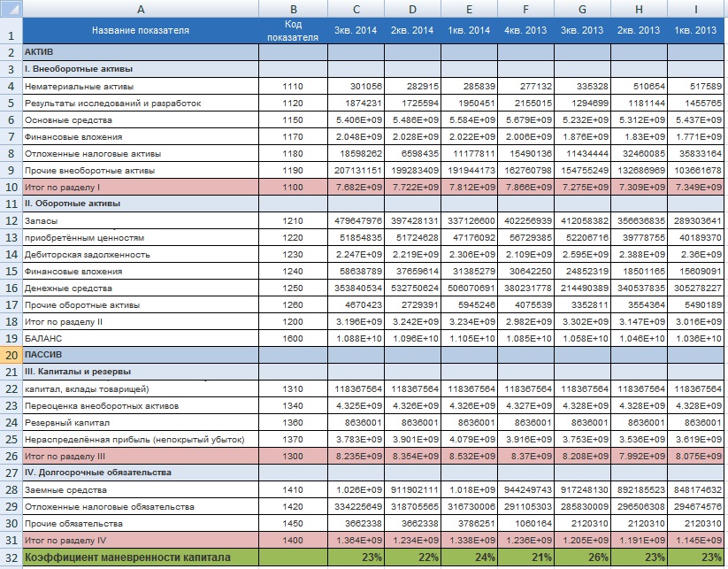The width and height of the screenshot is (728, 569).
Task: Select the 'Коэффициент маневренности капитала' cell
Action: coord(140,557)
